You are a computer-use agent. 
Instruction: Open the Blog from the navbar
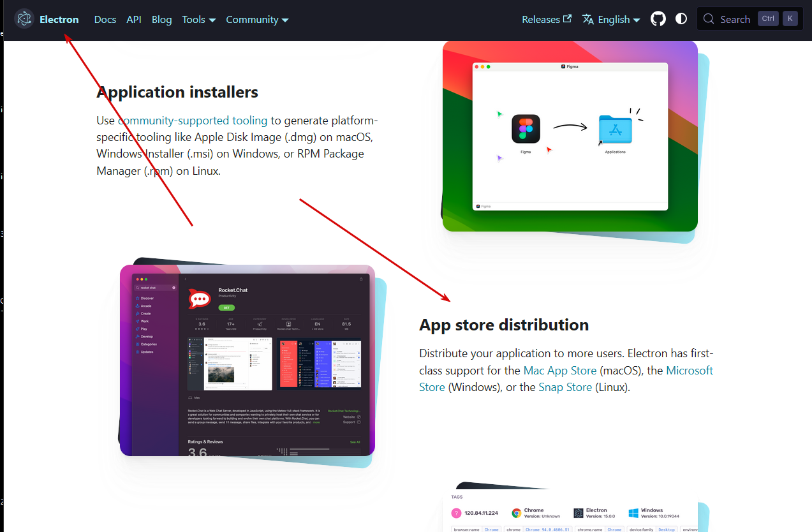[x=162, y=19]
